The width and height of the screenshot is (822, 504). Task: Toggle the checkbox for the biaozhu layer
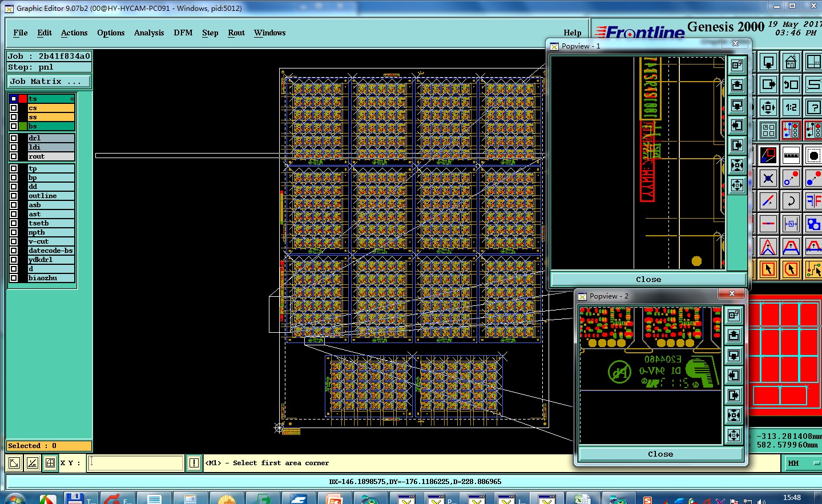[x=14, y=278]
